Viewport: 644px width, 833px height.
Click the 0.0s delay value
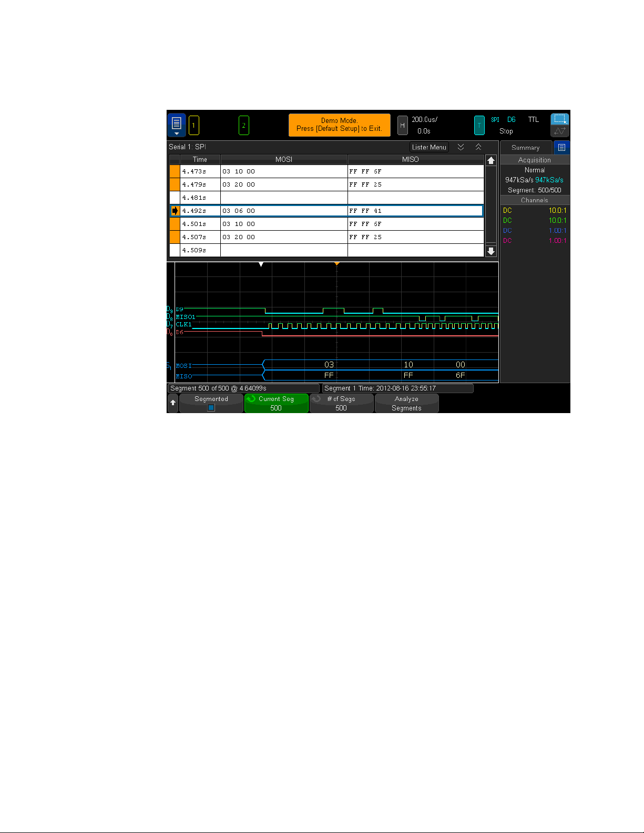424,131
